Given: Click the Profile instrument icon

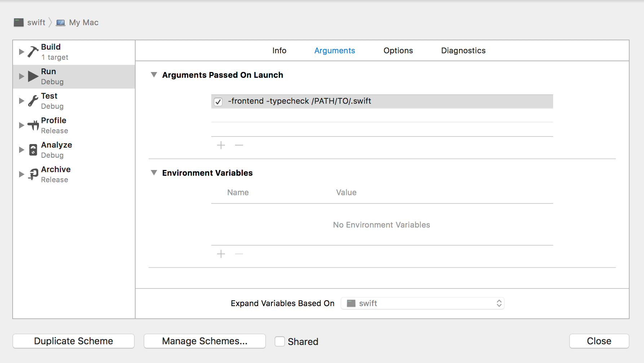Looking at the screenshot, I should click(33, 125).
